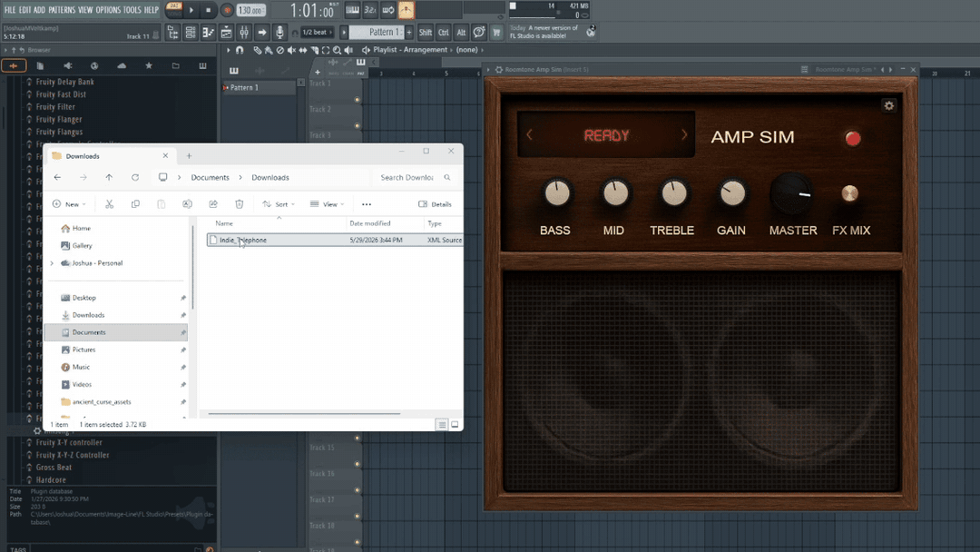Open the shopping cart icon
This screenshot has width=980, height=552.
(x=496, y=33)
